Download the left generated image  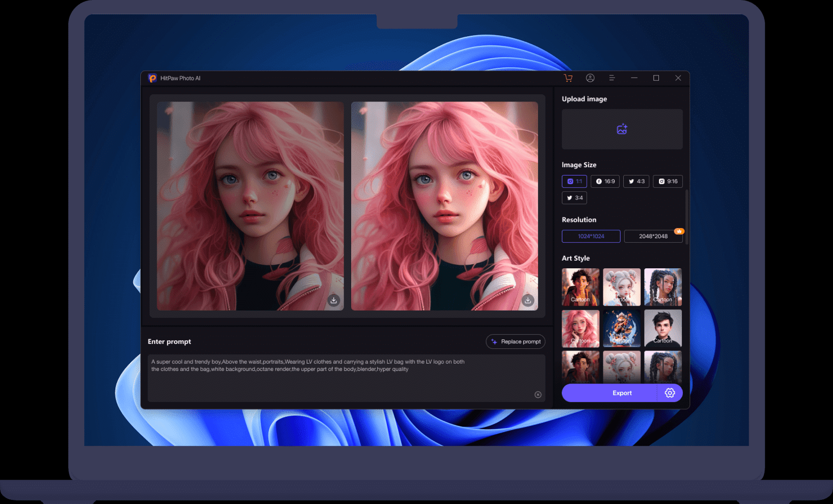(333, 300)
